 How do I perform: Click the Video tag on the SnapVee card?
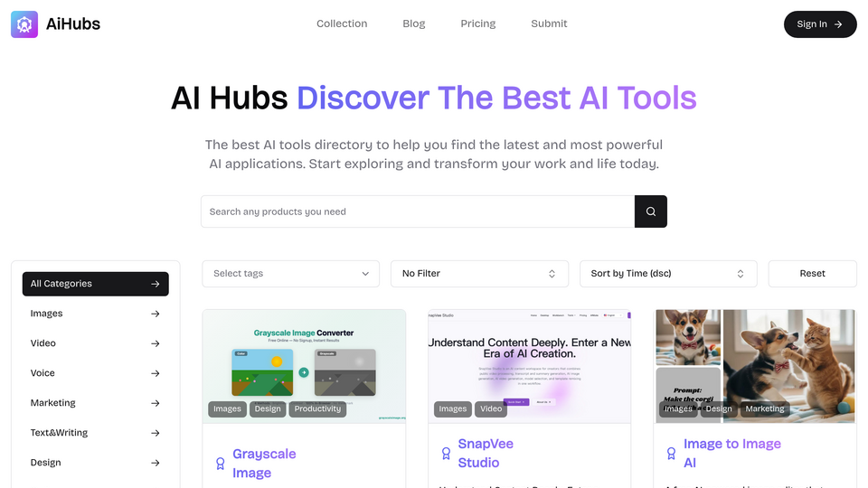click(491, 408)
